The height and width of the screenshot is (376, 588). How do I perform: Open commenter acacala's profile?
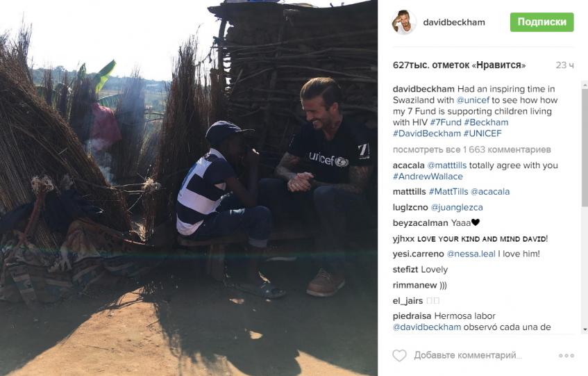click(408, 165)
